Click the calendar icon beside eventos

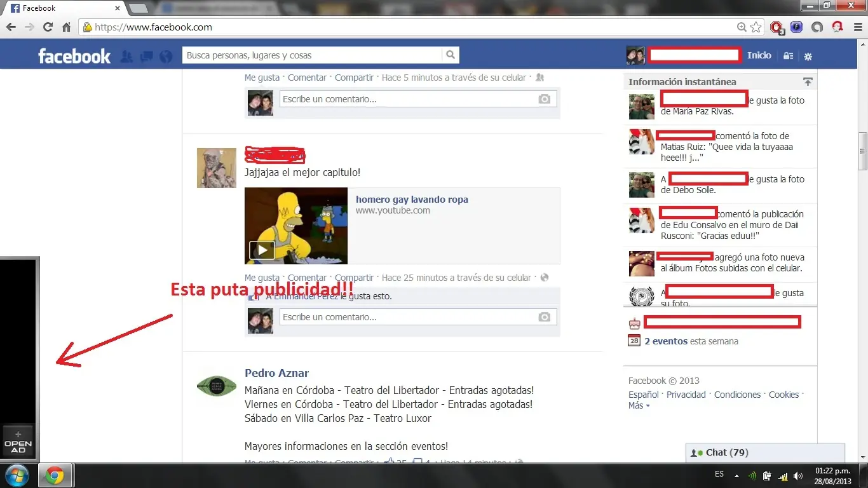click(634, 341)
